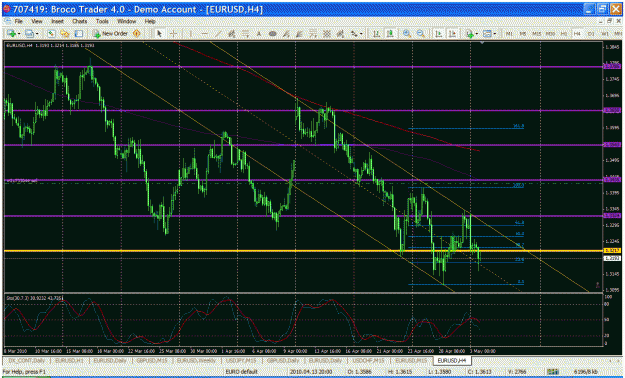
Task: Select the EURUSD,H4 chart tab
Action: click(452, 360)
